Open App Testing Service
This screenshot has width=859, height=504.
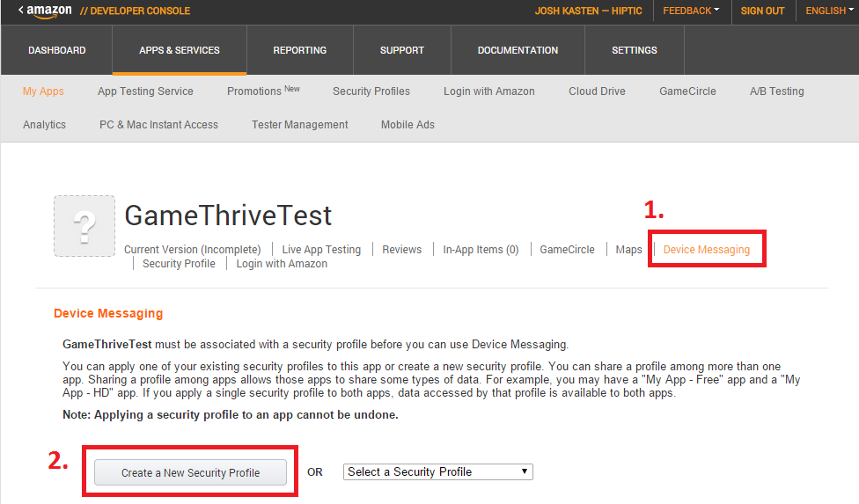tap(145, 91)
